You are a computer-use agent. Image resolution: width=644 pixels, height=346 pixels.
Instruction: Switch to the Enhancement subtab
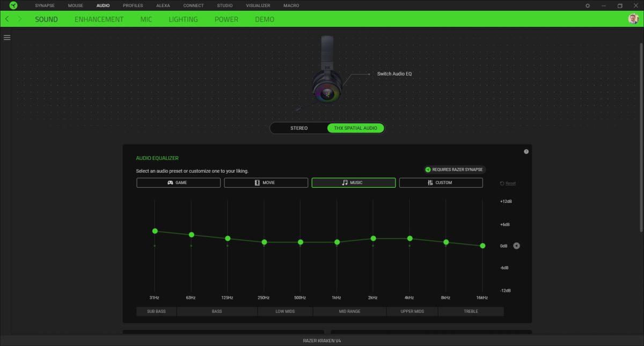99,19
